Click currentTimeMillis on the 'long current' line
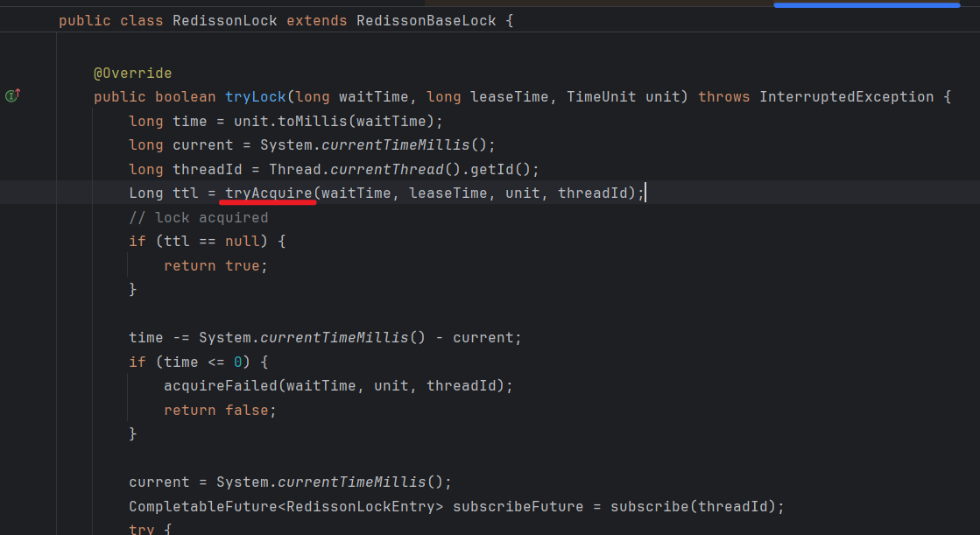The width and height of the screenshot is (980, 535). [396, 145]
